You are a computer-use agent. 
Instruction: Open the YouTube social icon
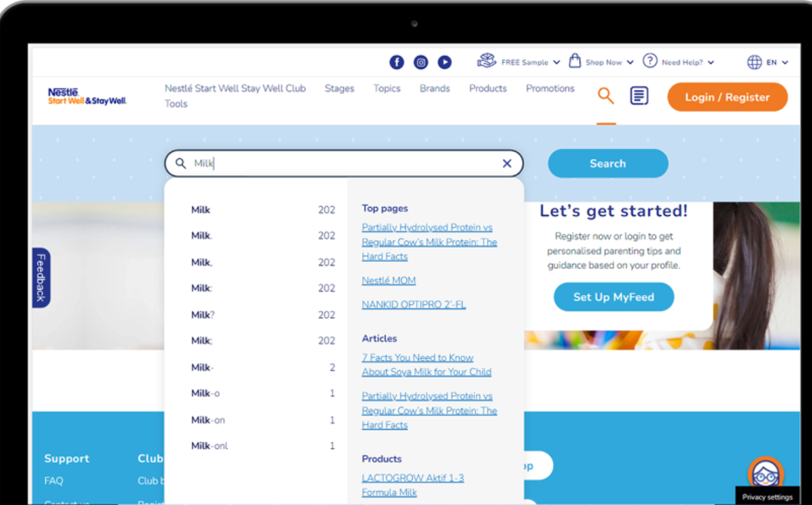tap(444, 62)
